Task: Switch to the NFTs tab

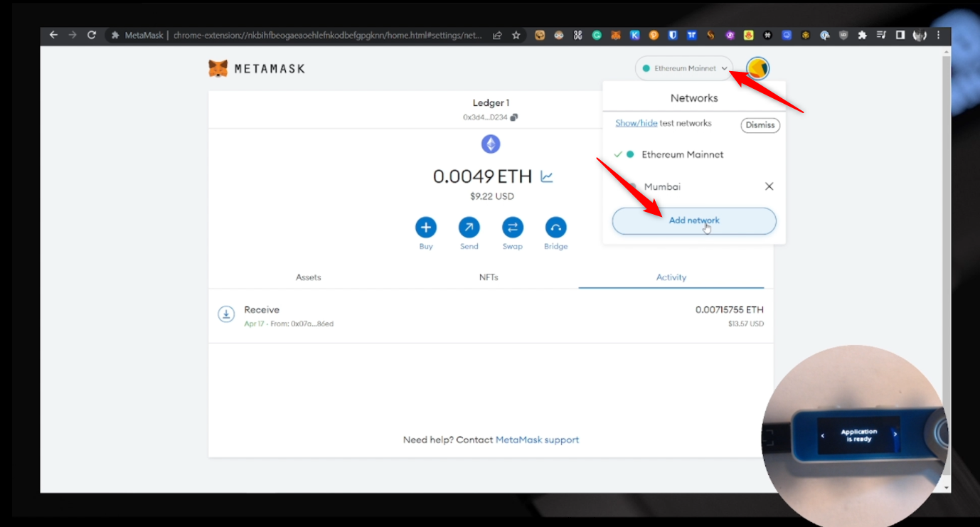Action: (489, 277)
